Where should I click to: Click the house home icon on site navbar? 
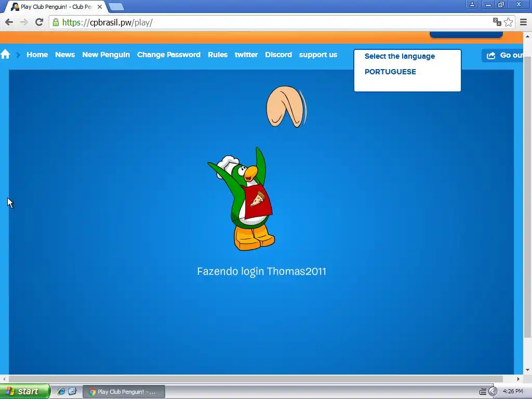coord(5,54)
